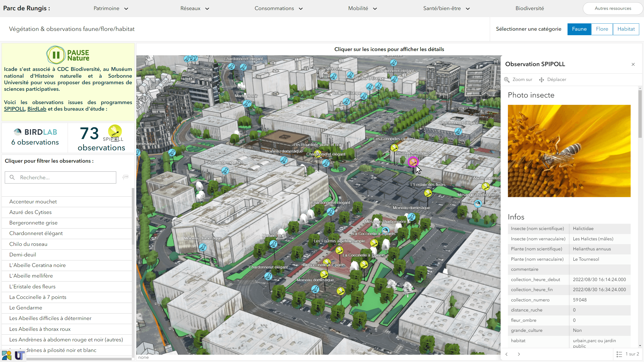Switch category to Habitat
This screenshot has height=362, width=644.
point(626,29)
